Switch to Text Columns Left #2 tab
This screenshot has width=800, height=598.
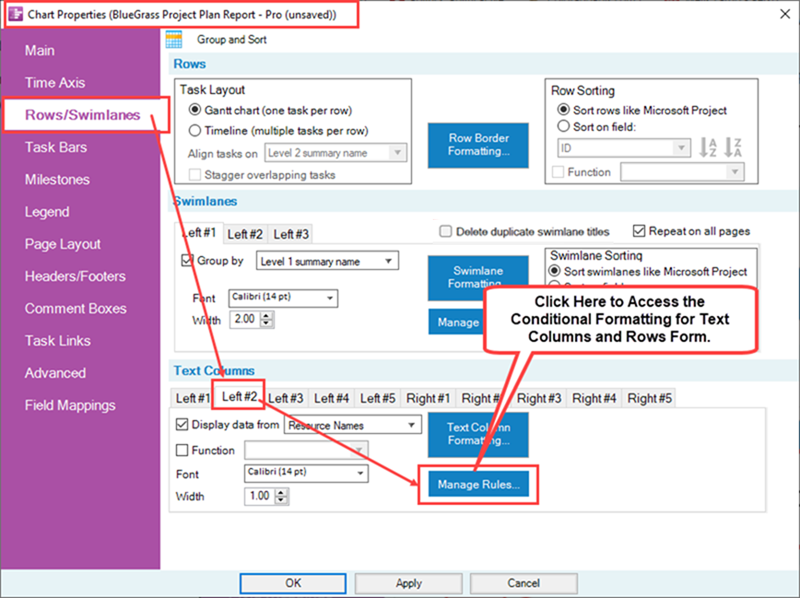(239, 396)
